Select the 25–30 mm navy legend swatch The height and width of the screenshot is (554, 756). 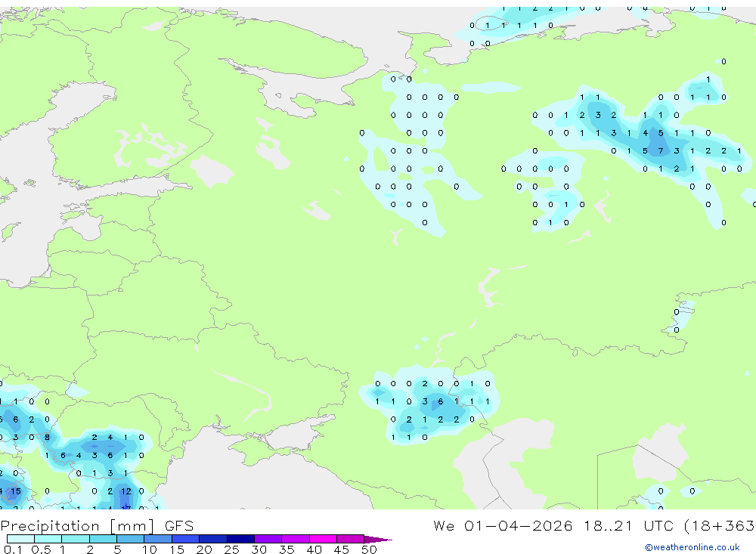coord(240,539)
